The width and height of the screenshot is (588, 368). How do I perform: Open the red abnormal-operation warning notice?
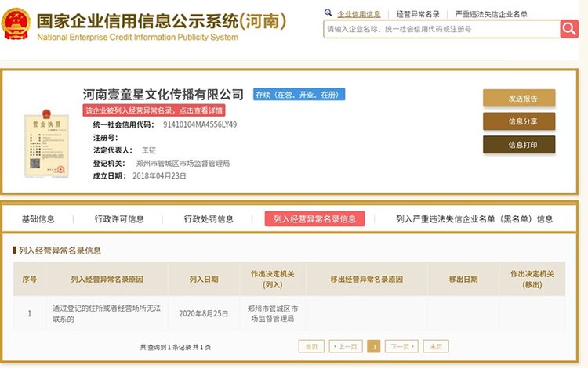click(x=154, y=110)
